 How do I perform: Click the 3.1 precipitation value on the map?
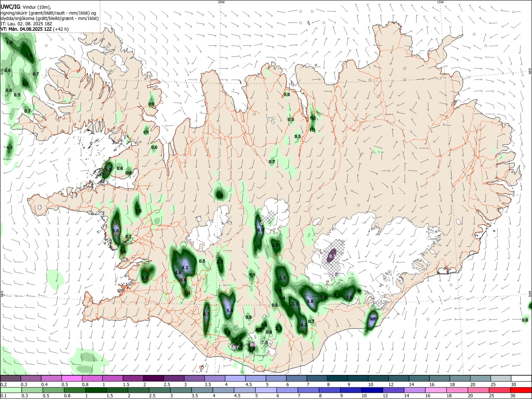283,278
